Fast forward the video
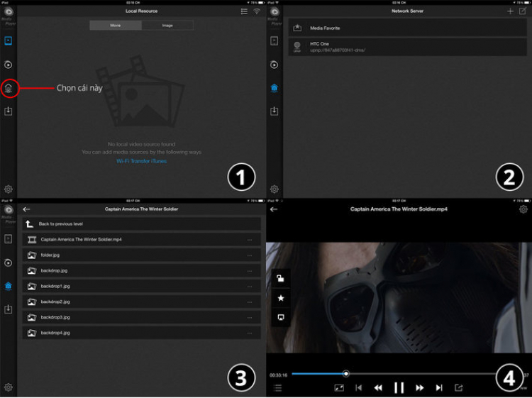532x398 pixels. 419,387
